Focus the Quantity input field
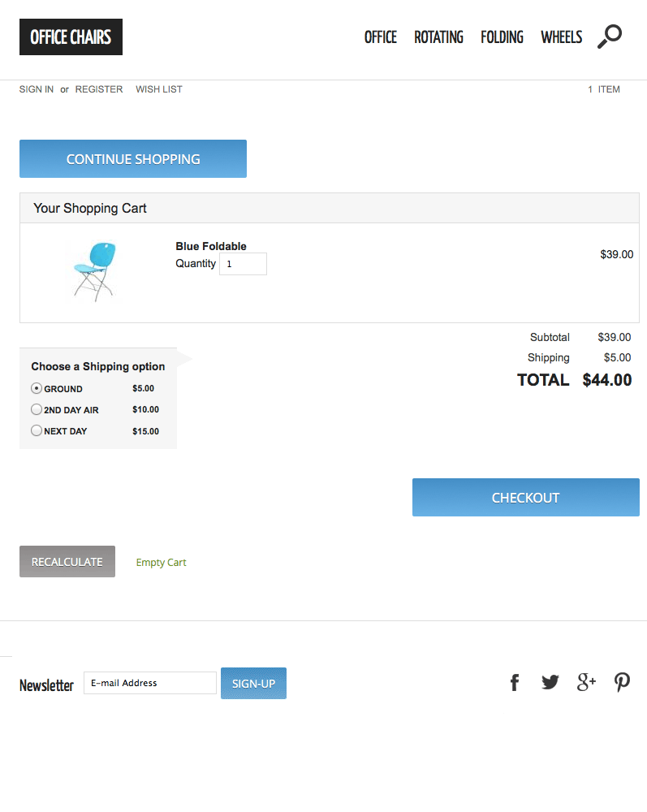Image resolution: width=647 pixels, height=812 pixels. 243,264
